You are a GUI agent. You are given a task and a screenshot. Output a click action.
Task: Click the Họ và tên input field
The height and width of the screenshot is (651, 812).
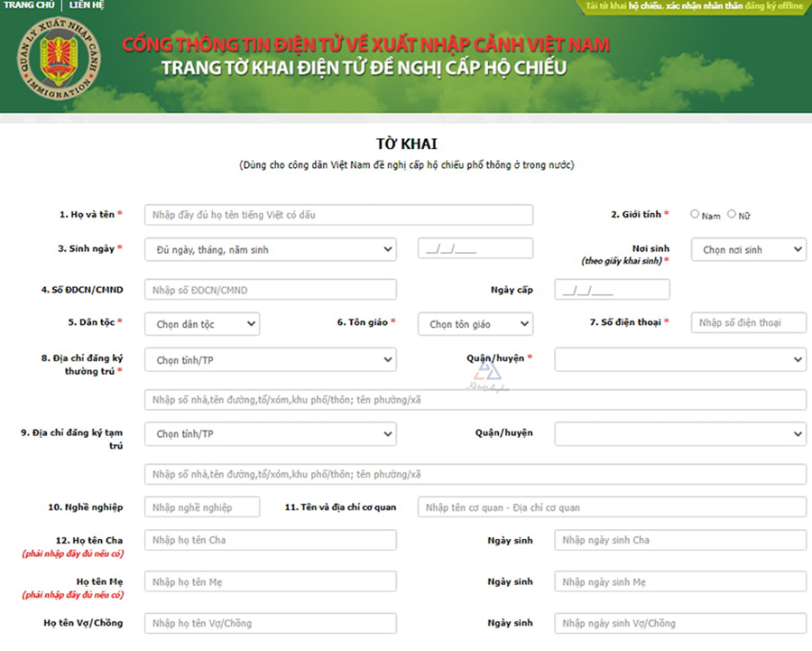(338, 215)
